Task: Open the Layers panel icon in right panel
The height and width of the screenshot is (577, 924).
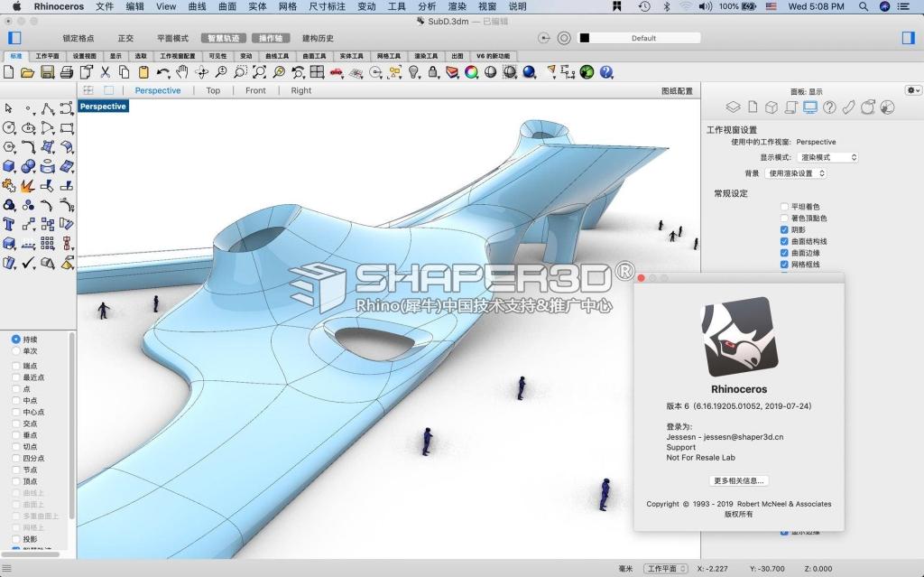Action: (733, 107)
